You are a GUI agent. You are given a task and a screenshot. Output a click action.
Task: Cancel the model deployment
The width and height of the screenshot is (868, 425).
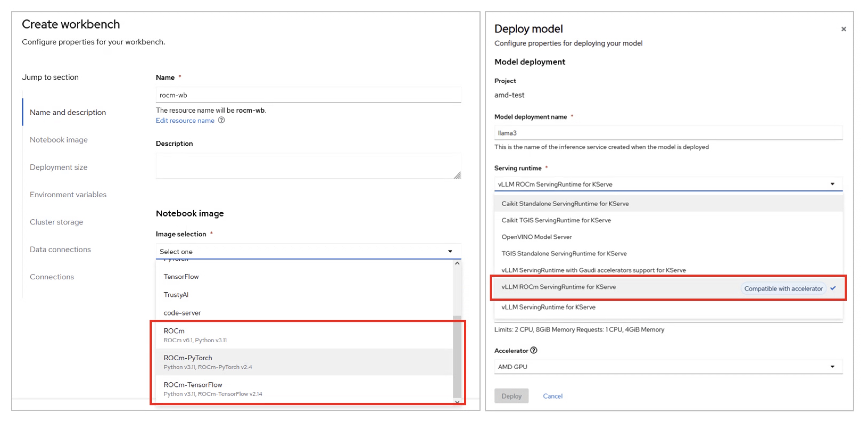coord(553,396)
